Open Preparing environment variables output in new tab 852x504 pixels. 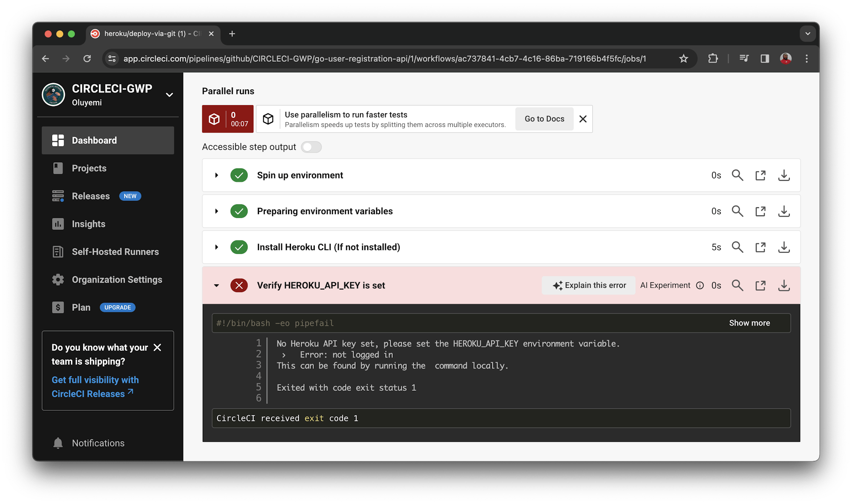760,211
